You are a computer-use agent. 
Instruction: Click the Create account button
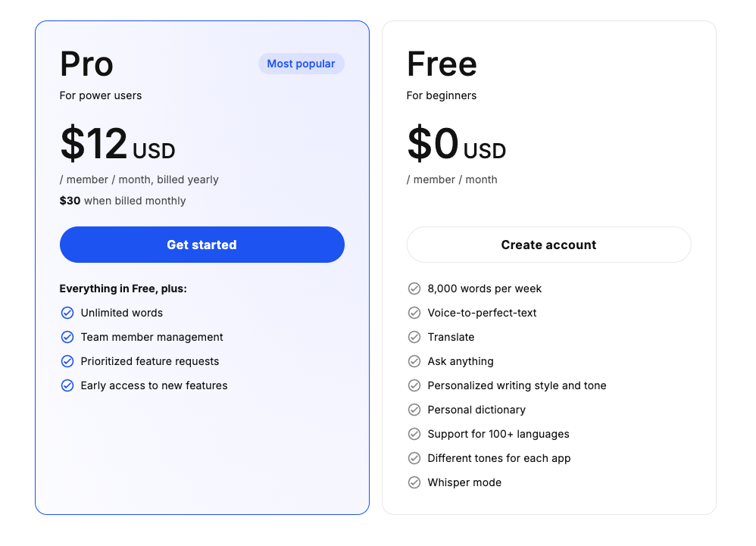pos(548,244)
